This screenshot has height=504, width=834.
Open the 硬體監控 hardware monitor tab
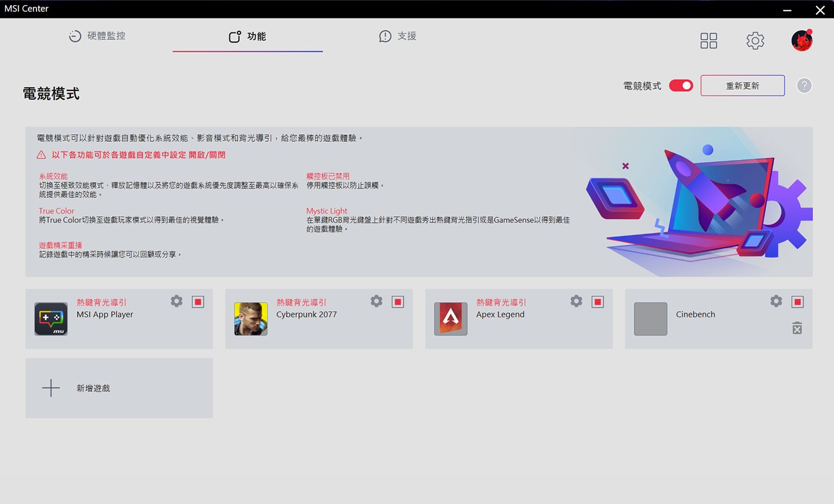[97, 36]
